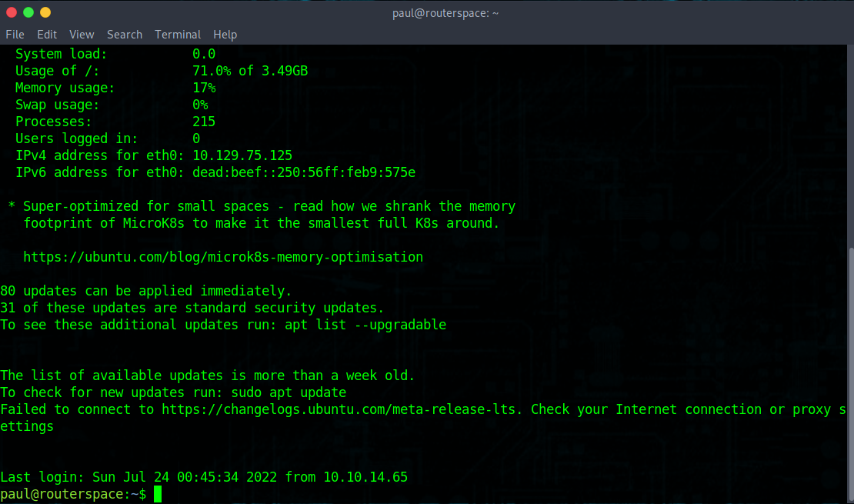Open the File menu
The image size is (854, 504).
tap(15, 34)
